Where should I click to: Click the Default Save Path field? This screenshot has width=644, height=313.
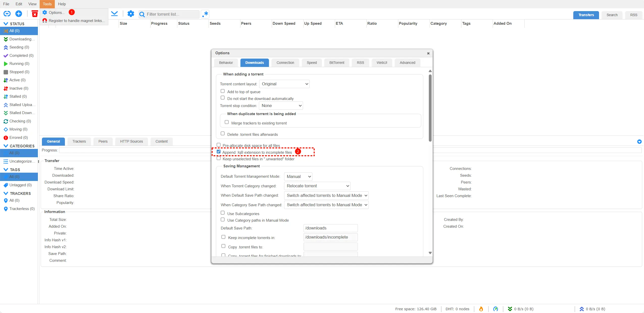pos(330,228)
